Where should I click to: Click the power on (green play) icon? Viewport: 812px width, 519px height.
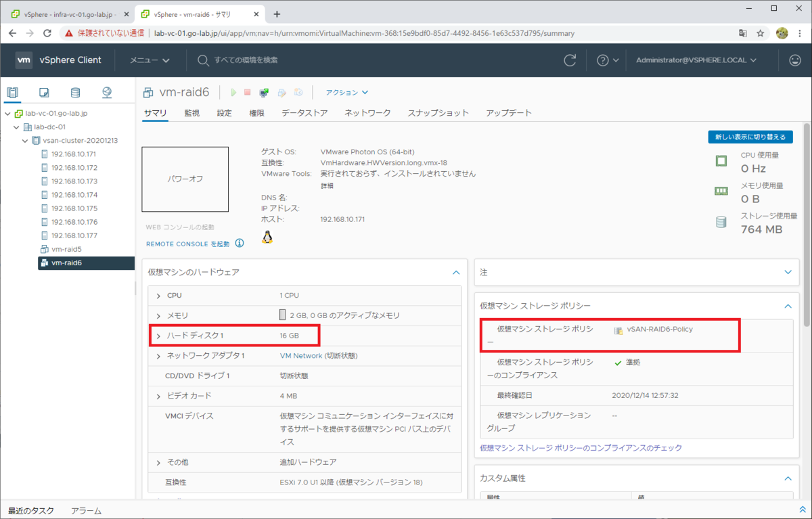(233, 92)
